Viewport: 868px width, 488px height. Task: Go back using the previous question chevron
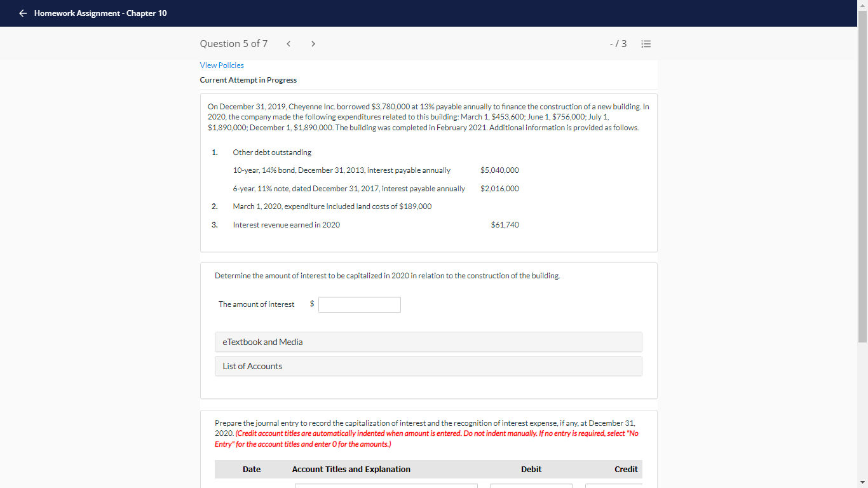click(x=288, y=43)
